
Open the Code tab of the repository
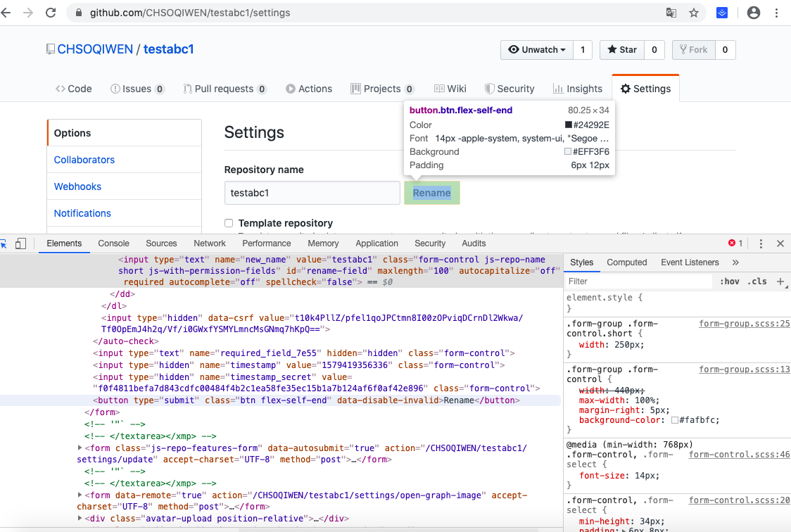pos(74,89)
